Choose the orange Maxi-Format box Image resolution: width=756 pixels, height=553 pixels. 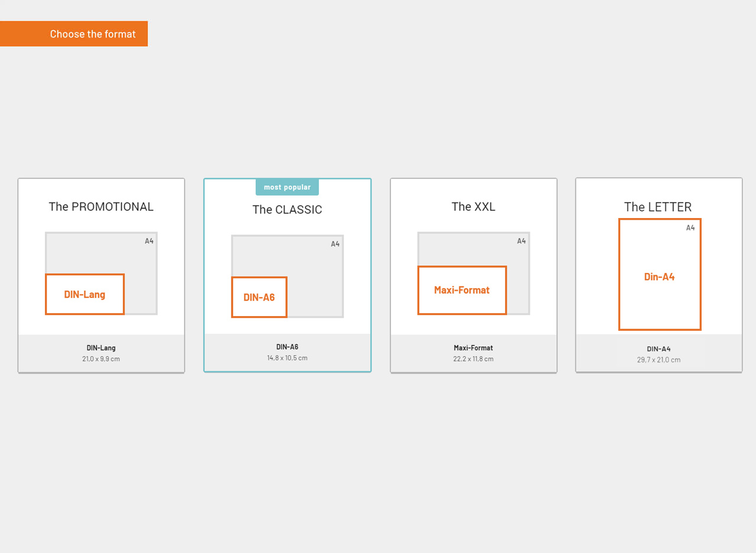[x=462, y=290]
